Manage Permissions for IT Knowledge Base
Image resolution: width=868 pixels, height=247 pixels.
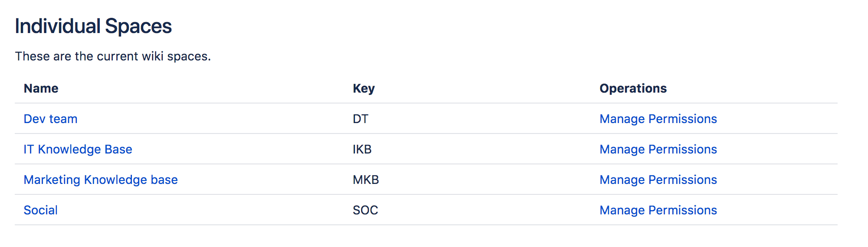click(x=658, y=149)
